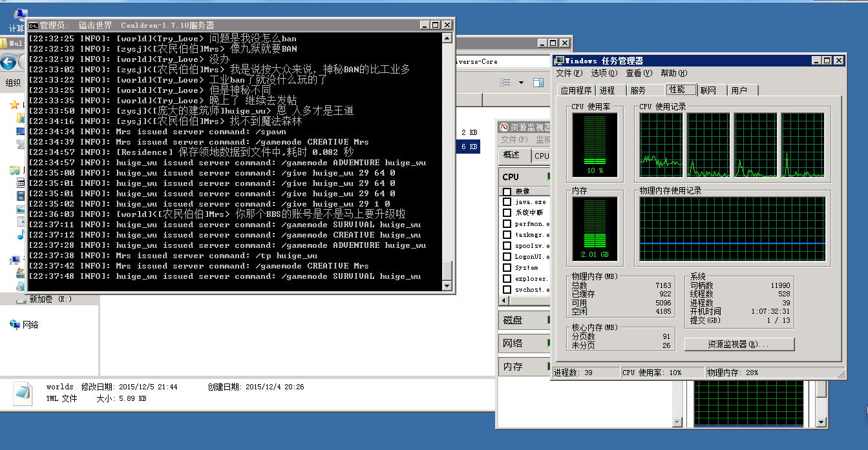Open the 组织 toolbar button
This screenshot has width=868, height=450.
[13, 83]
